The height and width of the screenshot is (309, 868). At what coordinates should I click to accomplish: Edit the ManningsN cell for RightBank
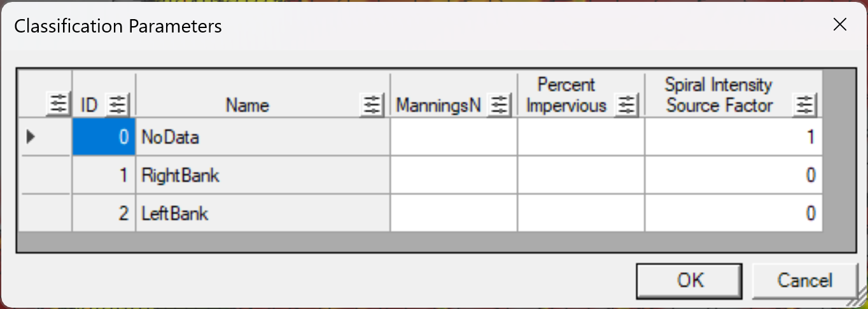[454, 175]
